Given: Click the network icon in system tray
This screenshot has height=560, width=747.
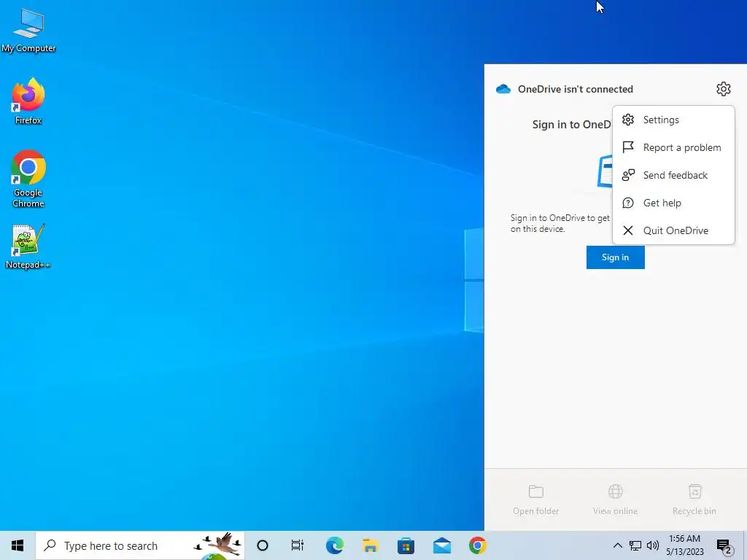Looking at the screenshot, I should [635, 545].
